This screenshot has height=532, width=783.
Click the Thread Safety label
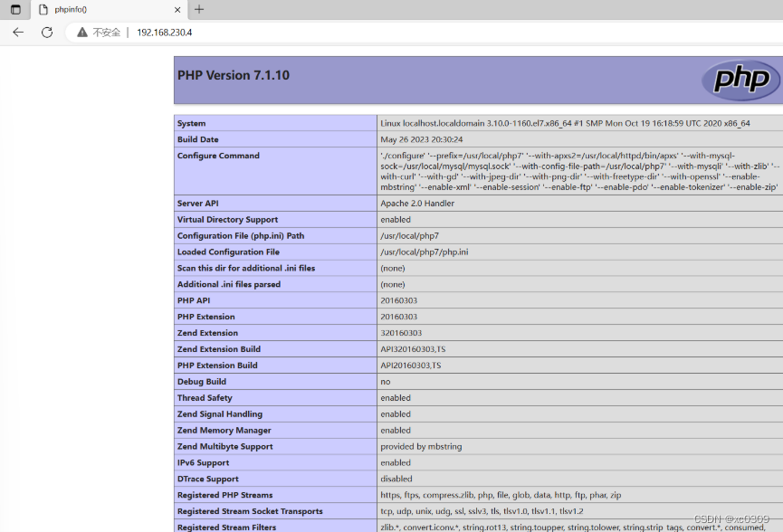point(205,398)
